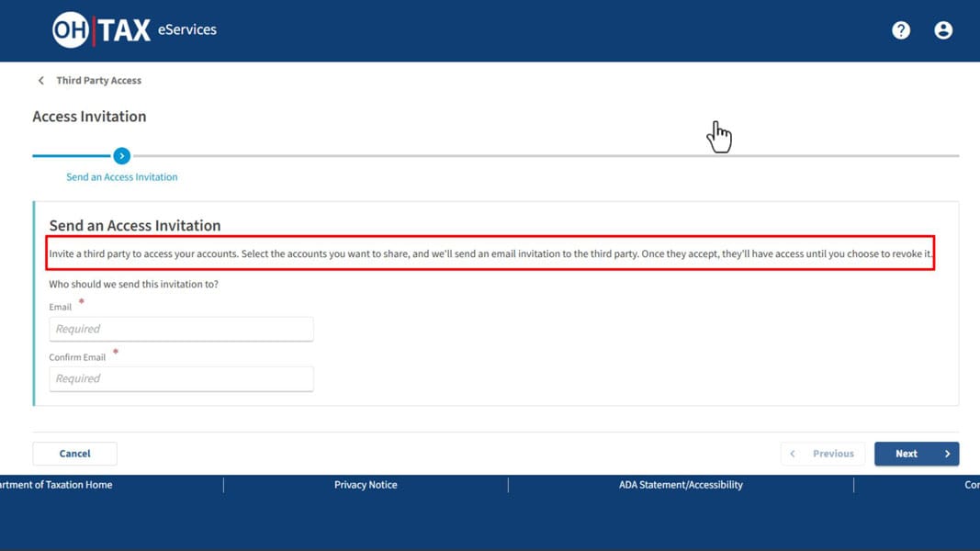980x551 pixels.
Task: Go back via Third Party Access breadcrumb
Action: tap(98, 81)
